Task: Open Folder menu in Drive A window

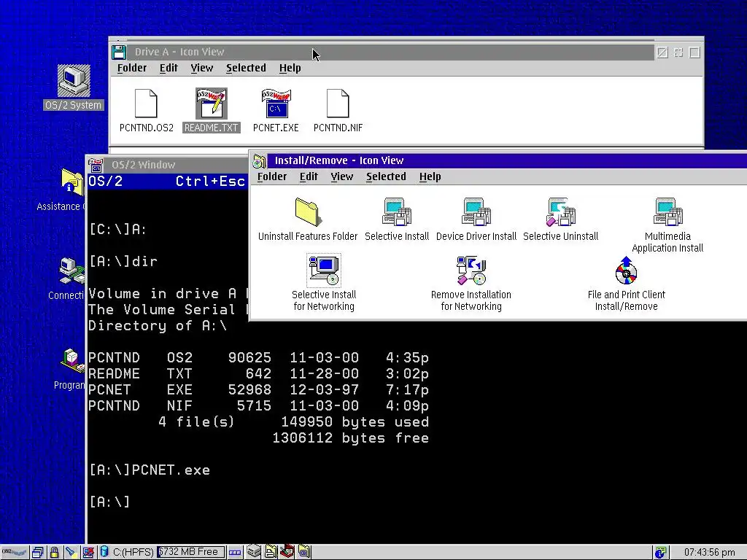Action: click(x=132, y=68)
